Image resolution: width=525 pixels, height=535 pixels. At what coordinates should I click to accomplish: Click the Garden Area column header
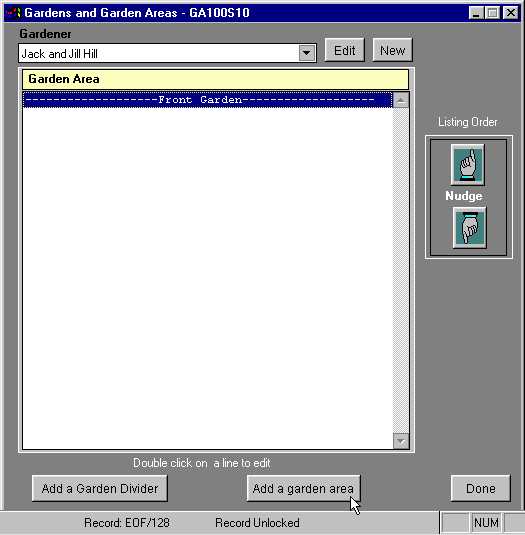coord(215,79)
